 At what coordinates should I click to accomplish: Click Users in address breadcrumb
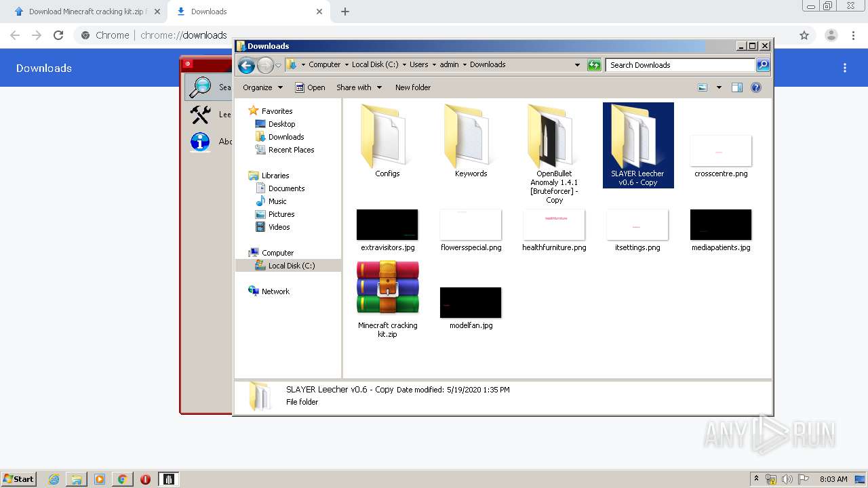pyautogui.click(x=418, y=64)
